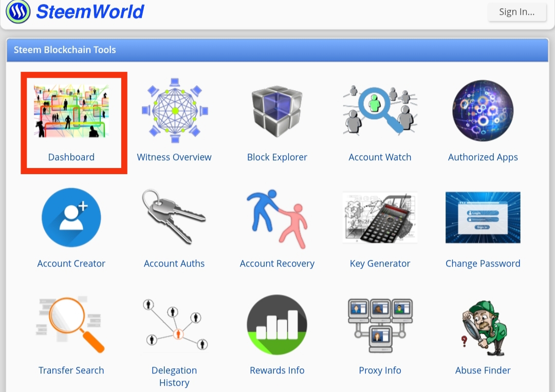Open the Account Auths keys icon

(174, 216)
